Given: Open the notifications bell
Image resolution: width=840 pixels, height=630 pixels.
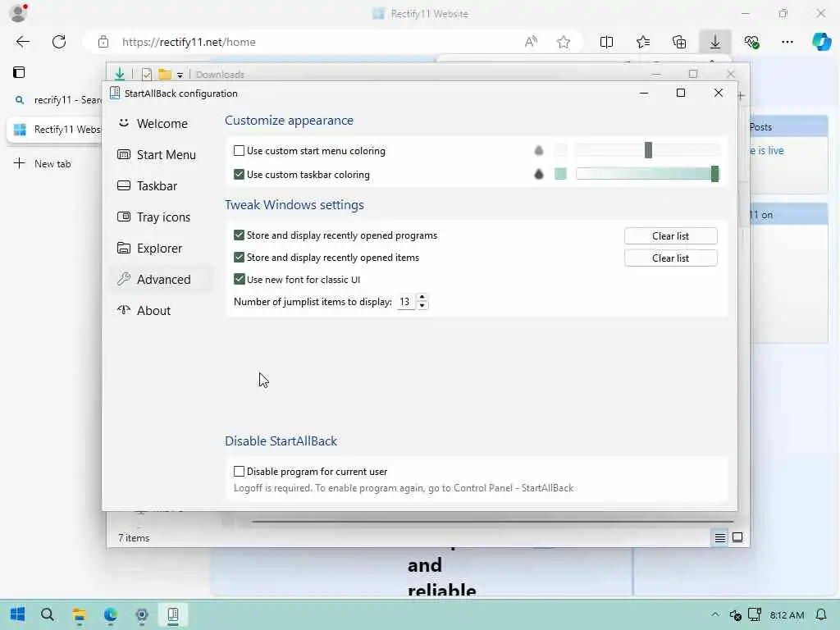Looking at the screenshot, I should [820, 614].
